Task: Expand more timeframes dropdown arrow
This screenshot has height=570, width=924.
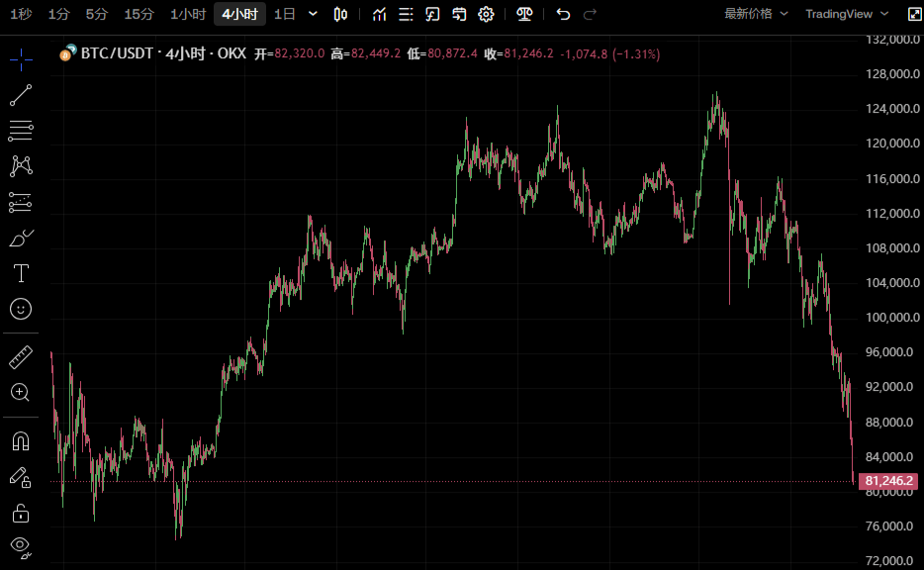Action: 314,14
